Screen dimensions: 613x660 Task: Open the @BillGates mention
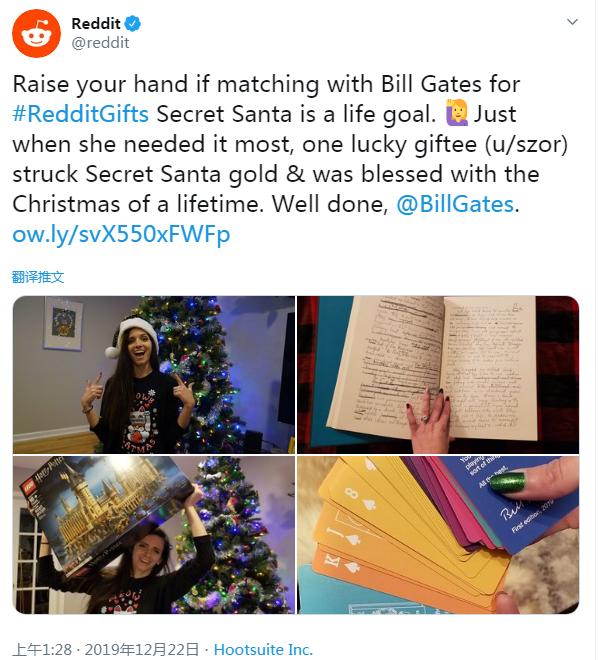click(x=455, y=205)
